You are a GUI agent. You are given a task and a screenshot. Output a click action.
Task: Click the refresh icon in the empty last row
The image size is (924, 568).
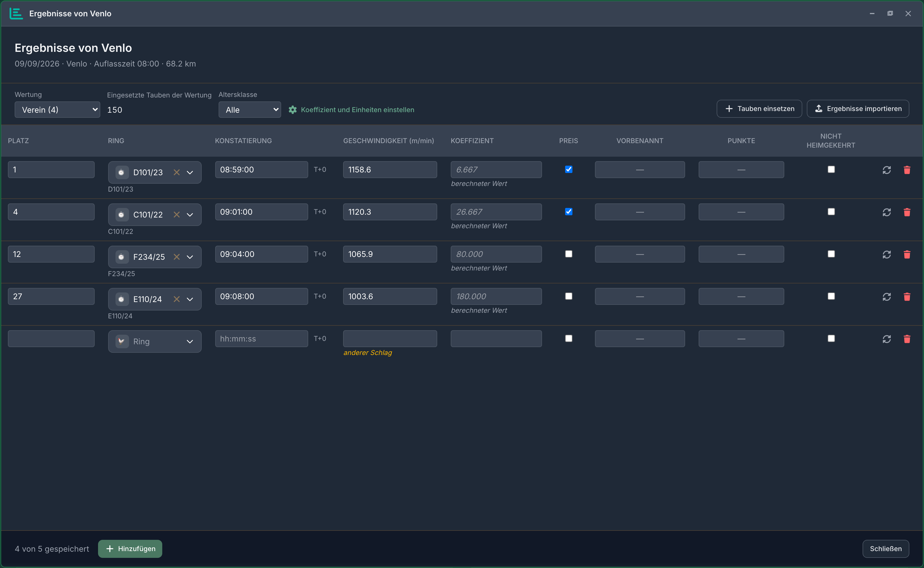coord(887,339)
